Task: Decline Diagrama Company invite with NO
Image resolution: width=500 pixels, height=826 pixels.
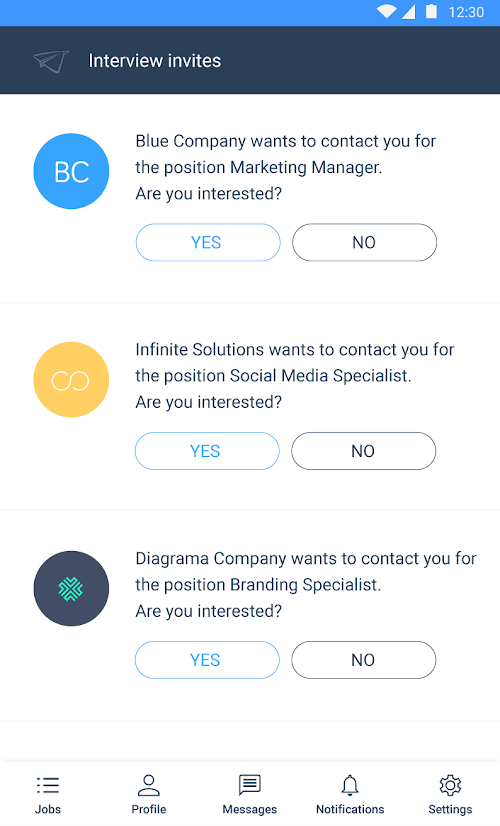Action: [364, 660]
